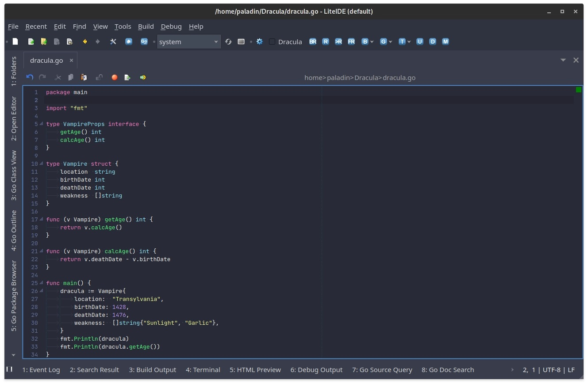
Task: Open the 3: Build Output panel
Action: pyautogui.click(x=153, y=370)
